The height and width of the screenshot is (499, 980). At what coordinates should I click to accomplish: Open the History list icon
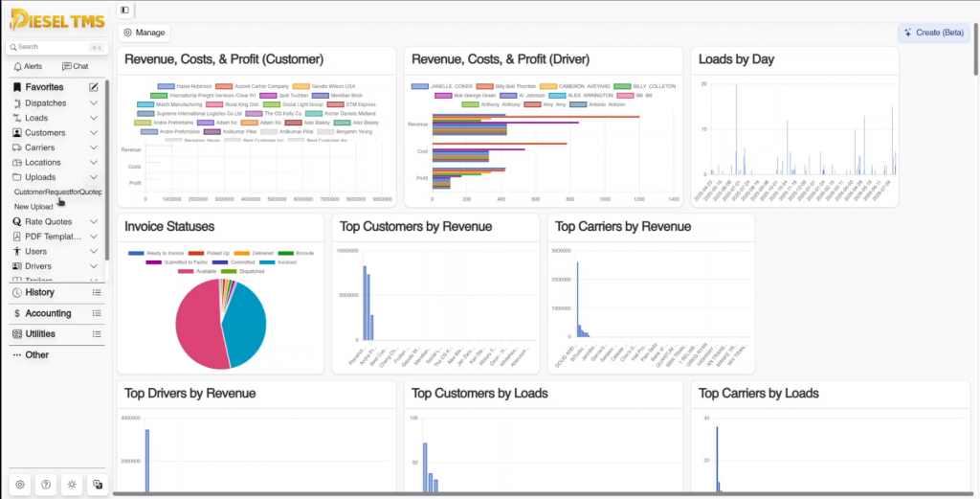pyautogui.click(x=97, y=292)
